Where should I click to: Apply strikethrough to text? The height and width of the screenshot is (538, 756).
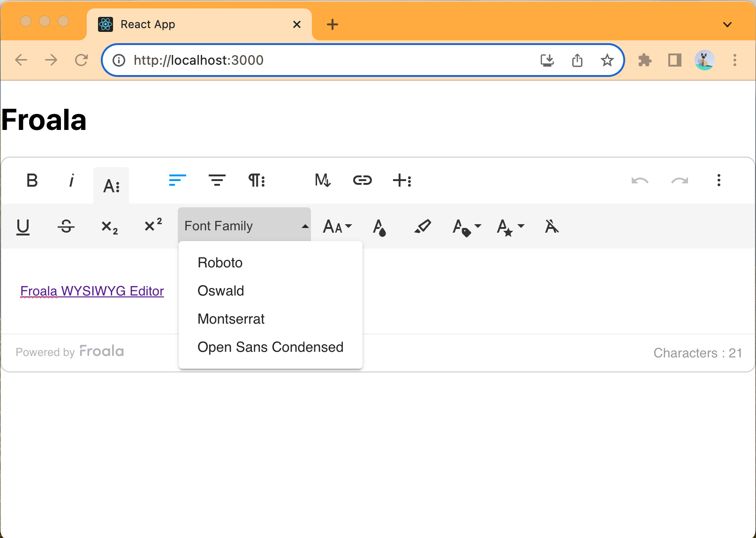[67, 227]
